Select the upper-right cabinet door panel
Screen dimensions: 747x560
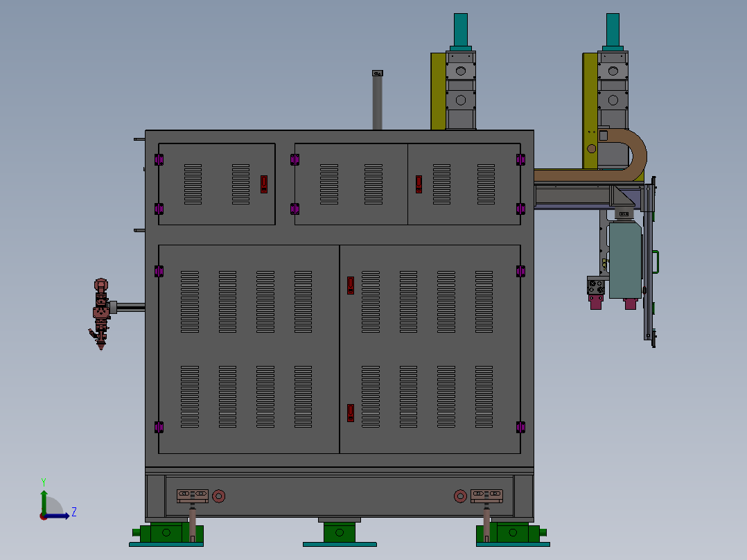(x=464, y=184)
